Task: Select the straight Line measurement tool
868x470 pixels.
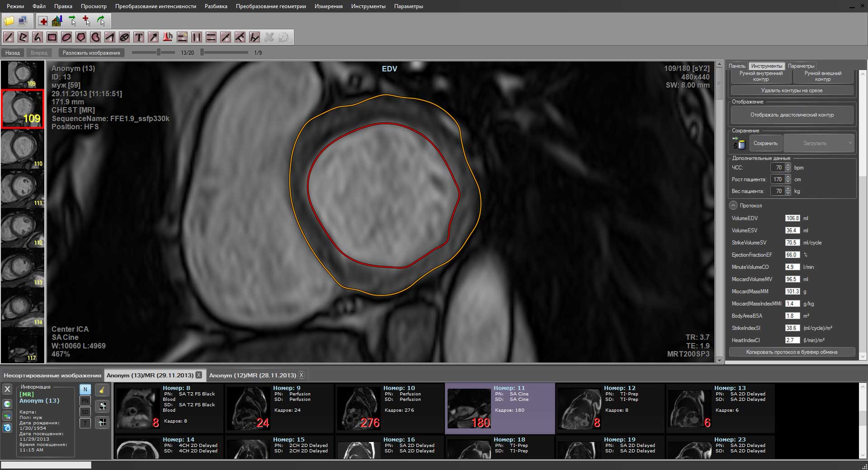Action: tap(8, 38)
